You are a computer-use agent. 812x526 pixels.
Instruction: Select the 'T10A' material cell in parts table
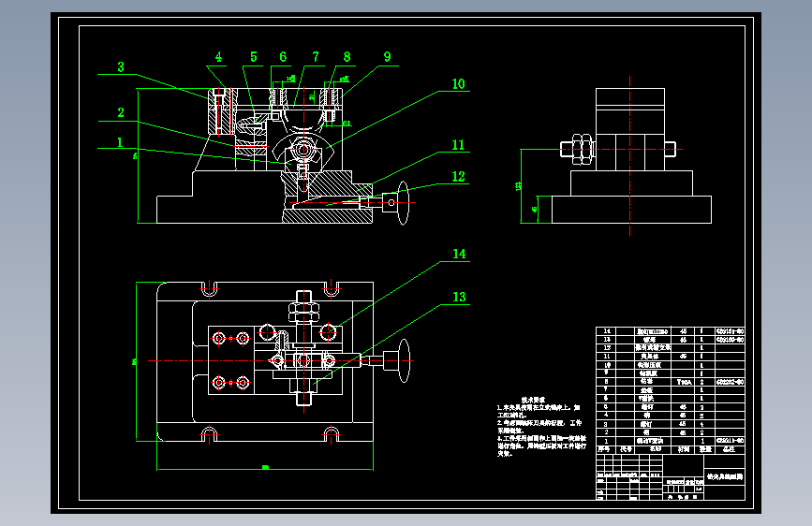[684, 382]
